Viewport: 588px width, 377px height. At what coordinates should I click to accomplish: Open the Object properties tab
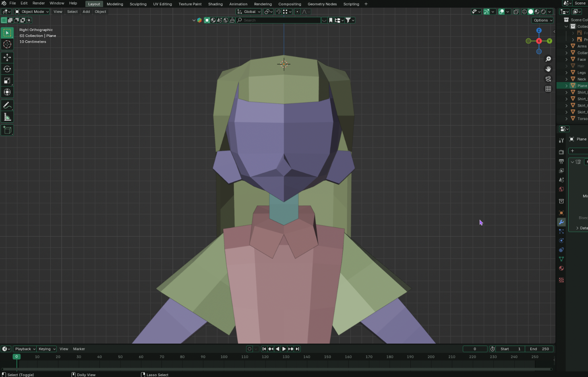tap(561, 213)
